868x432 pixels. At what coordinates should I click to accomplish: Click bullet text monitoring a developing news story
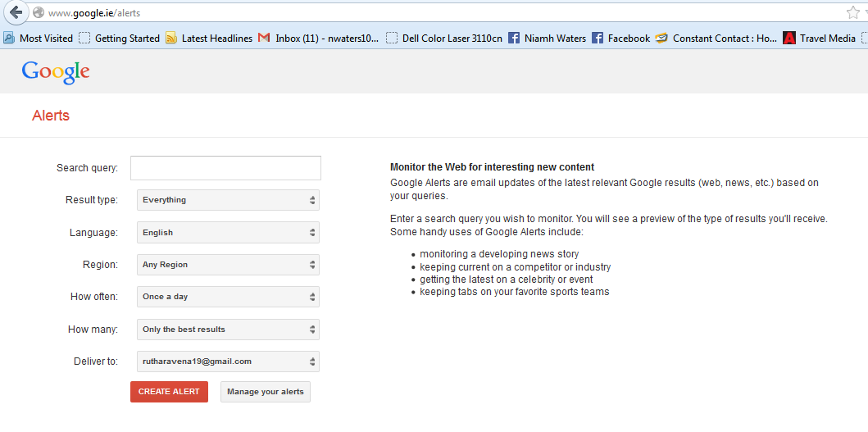click(499, 254)
